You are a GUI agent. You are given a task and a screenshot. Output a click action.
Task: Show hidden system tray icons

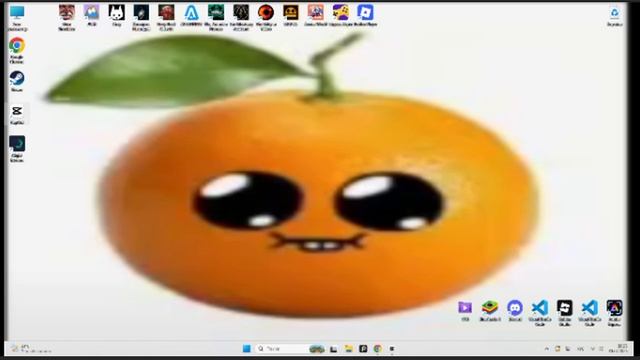547,349
